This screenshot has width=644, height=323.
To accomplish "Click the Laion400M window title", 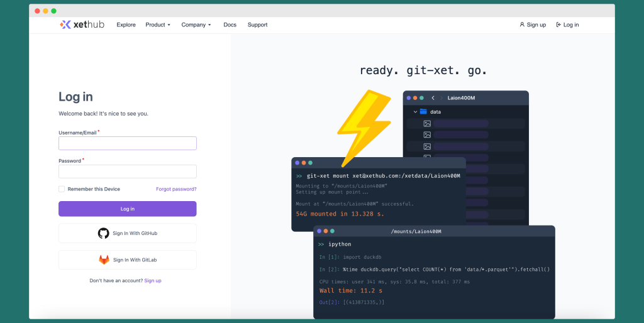I will (461, 98).
